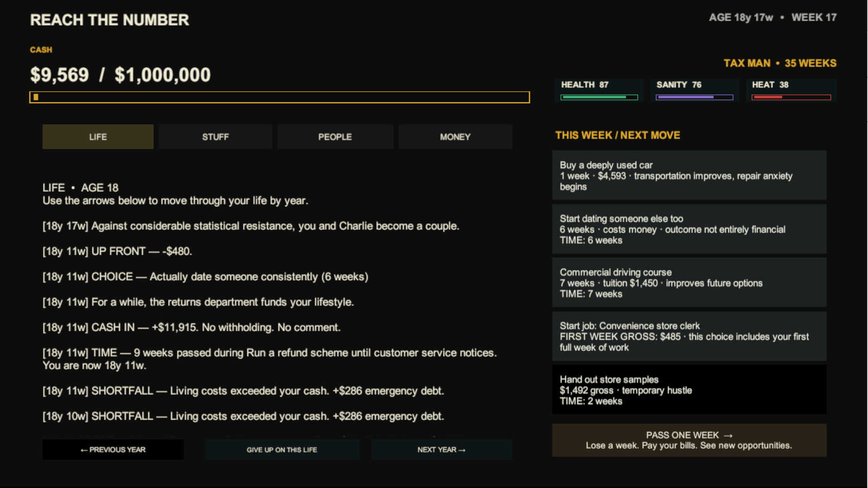868x488 pixels.
Task: Click the SANITY 76 meter
Action: pos(694,90)
